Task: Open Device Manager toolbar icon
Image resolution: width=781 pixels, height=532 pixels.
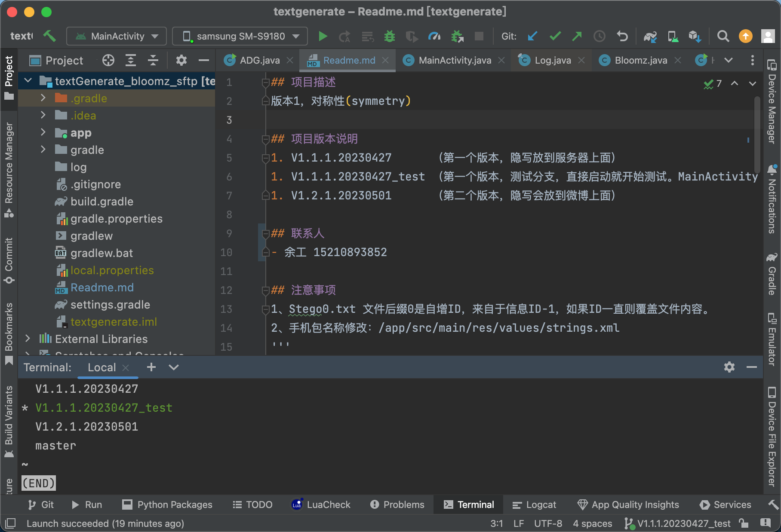Action: [x=673, y=37]
